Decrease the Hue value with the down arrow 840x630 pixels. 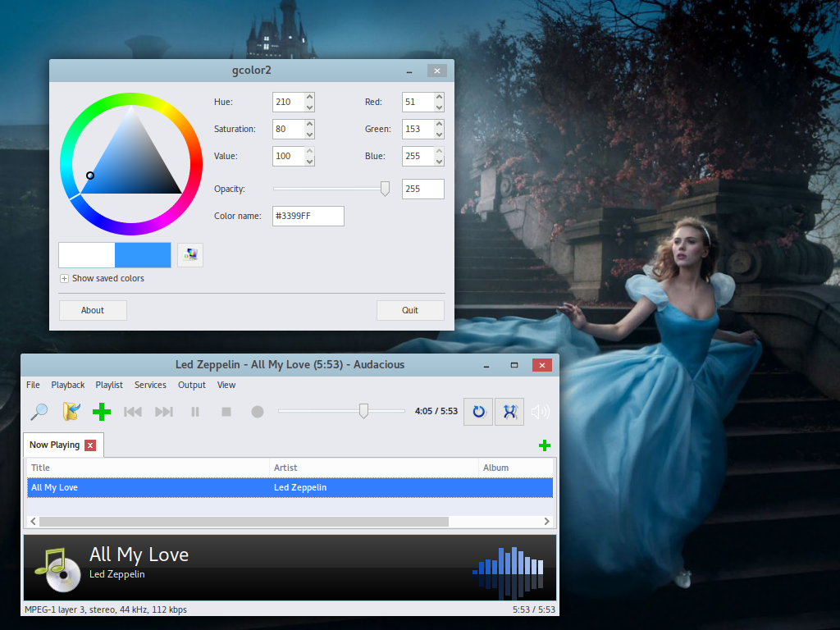(x=309, y=107)
